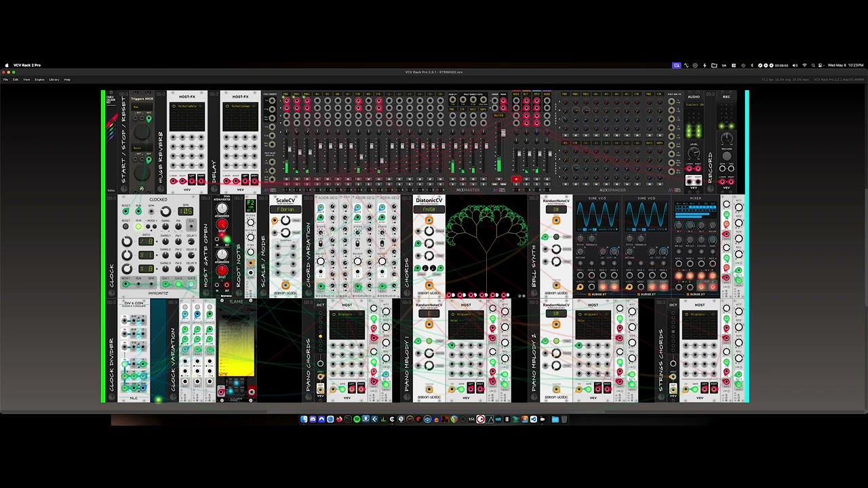
Task: Mute the PNO1 channel on MixMaster
Action: (x=297, y=179)
